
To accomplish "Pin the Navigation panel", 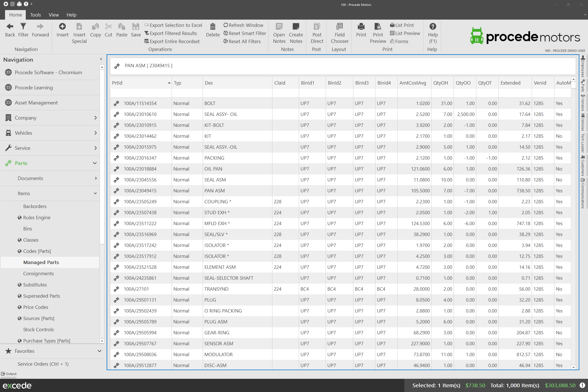I will 101,59.
